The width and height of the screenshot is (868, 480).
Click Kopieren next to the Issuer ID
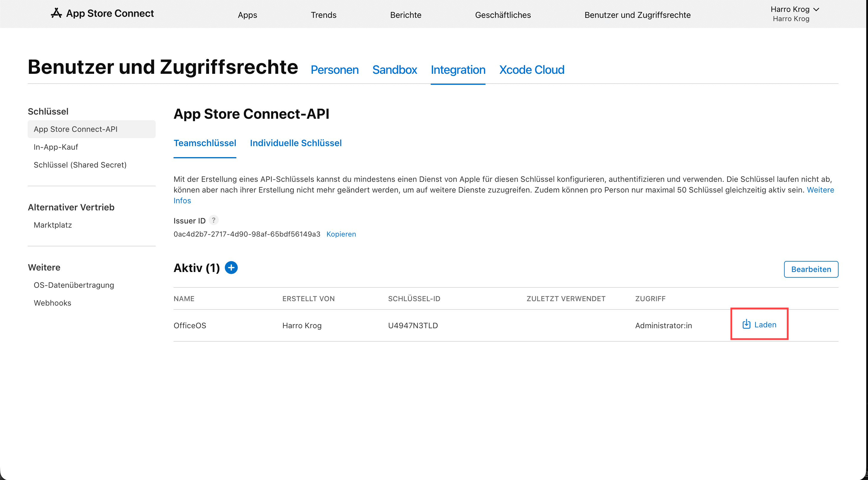(341, 234)
